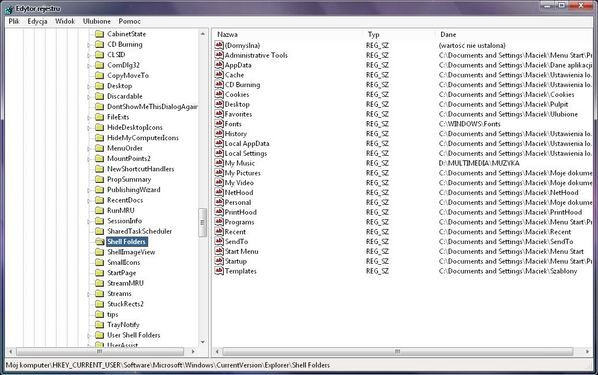The height and width of the screenshot is (375, 598).
Task: Select the ShellImageView key
Action: click(x=131, y=252)
